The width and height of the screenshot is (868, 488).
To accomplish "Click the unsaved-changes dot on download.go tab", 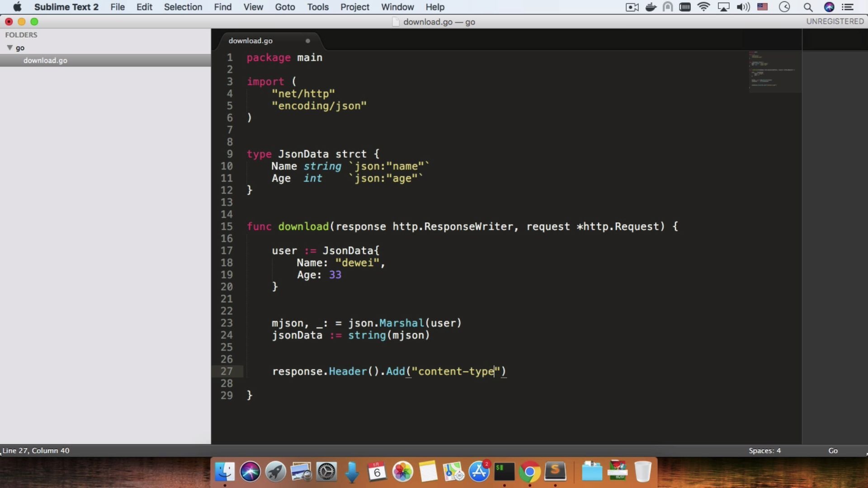I will (308, 41).
